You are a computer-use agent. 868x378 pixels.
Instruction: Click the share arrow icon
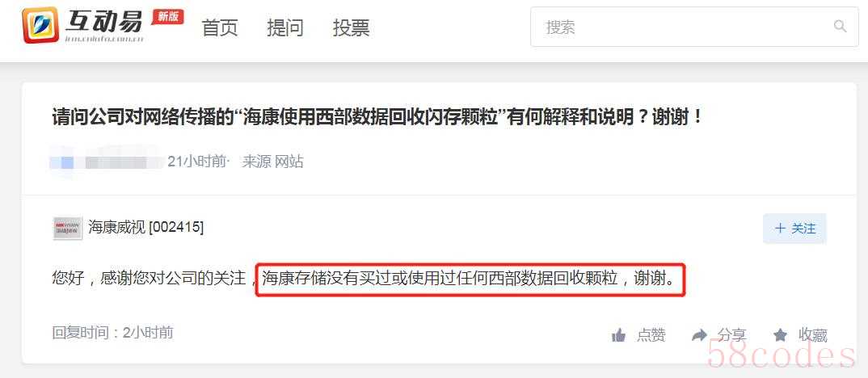click(x=700, y=335)
